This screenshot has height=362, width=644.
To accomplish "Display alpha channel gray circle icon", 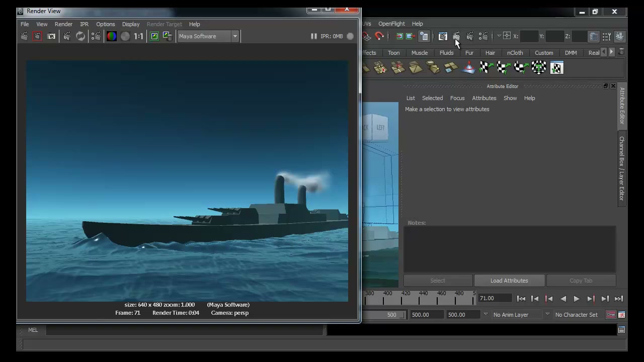I will (125, 36).
